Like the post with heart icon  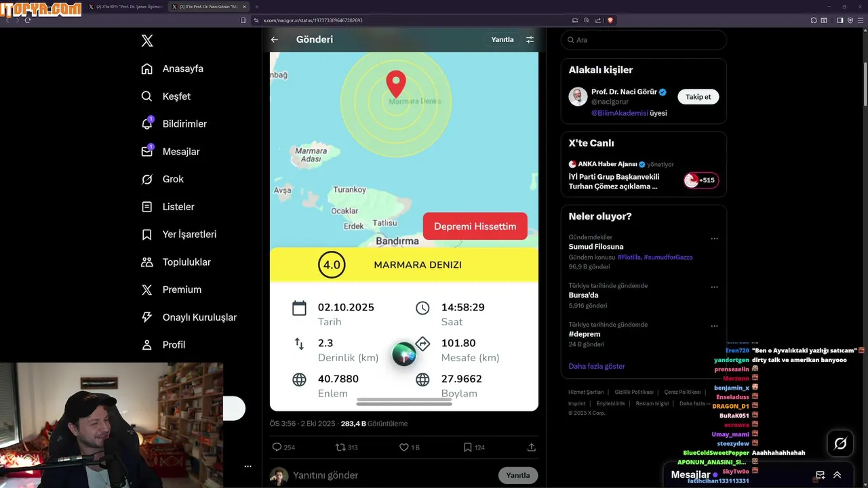[x=403, y=447]
